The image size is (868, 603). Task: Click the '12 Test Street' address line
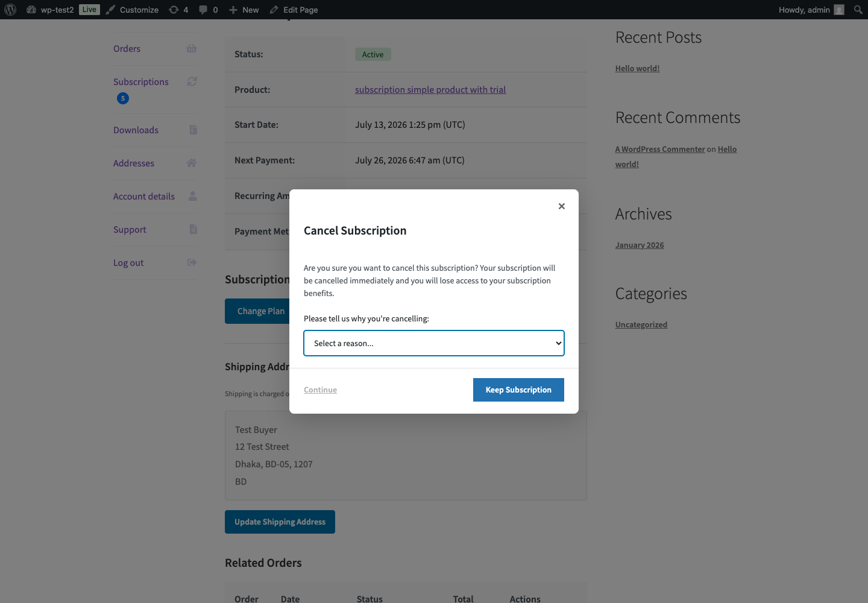click(262, 447)
